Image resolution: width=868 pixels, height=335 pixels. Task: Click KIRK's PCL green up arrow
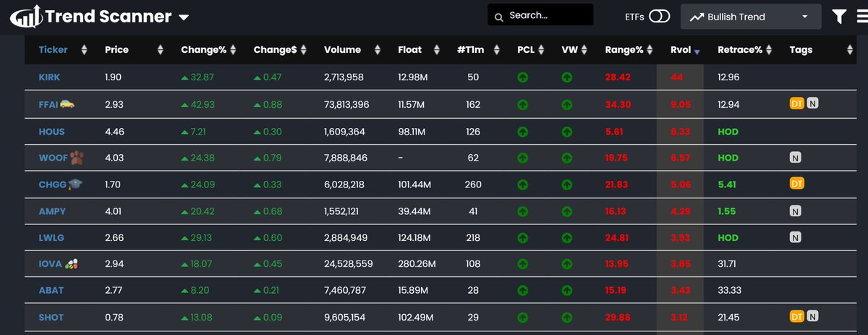click(523, 77)
